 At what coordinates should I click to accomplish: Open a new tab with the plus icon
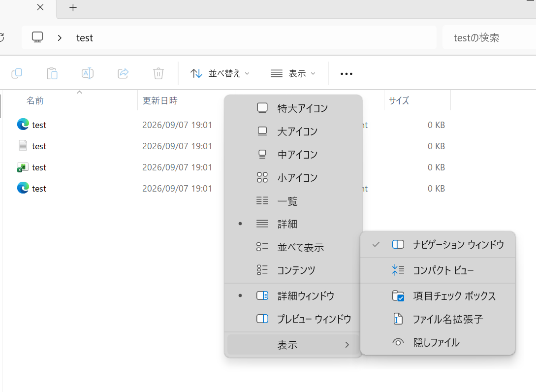[73, 7]
